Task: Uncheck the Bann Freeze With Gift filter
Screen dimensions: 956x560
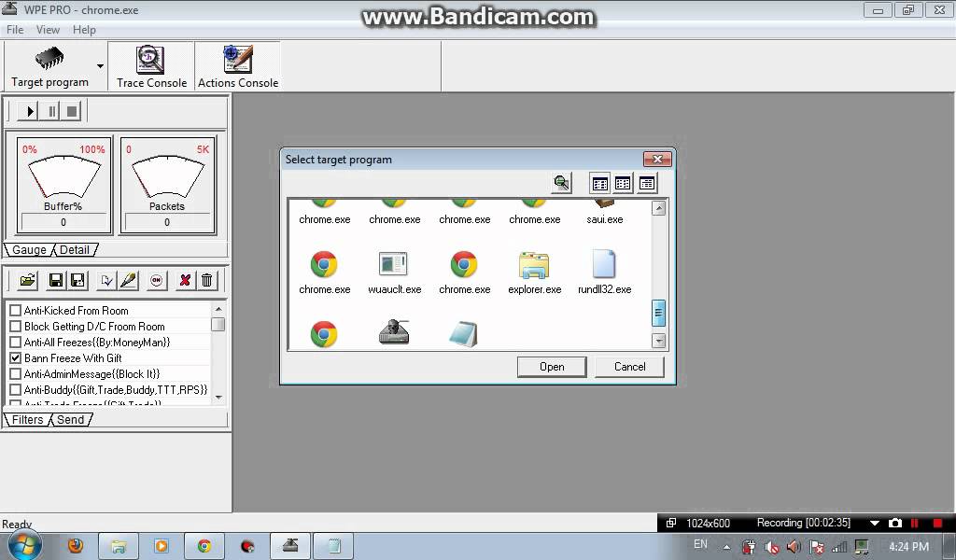Action: pos(16,357)
